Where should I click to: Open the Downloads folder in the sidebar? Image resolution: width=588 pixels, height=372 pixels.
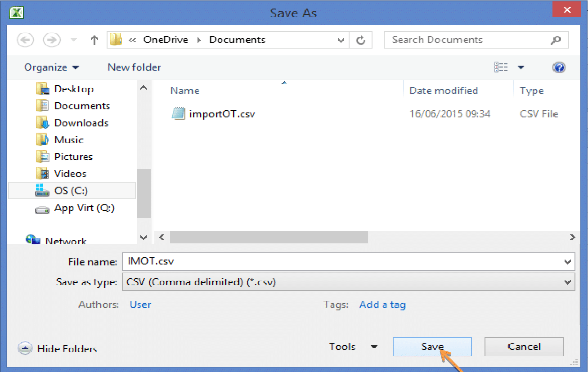81,122
